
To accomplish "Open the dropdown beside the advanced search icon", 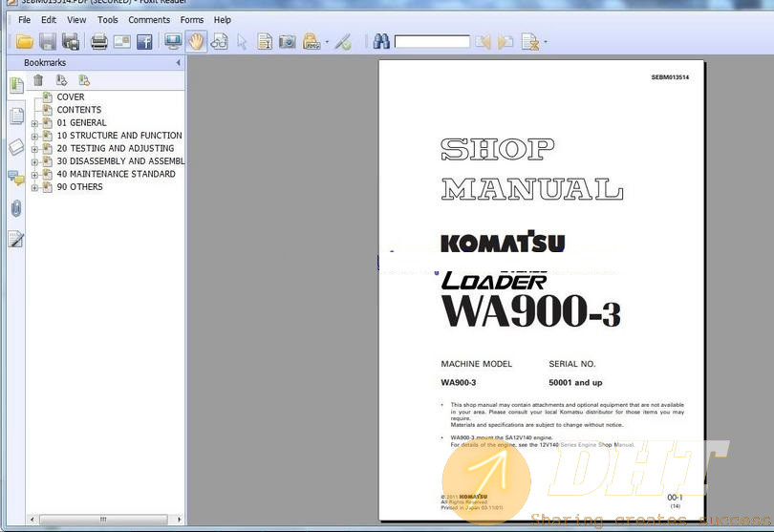I will pos(546,42).
